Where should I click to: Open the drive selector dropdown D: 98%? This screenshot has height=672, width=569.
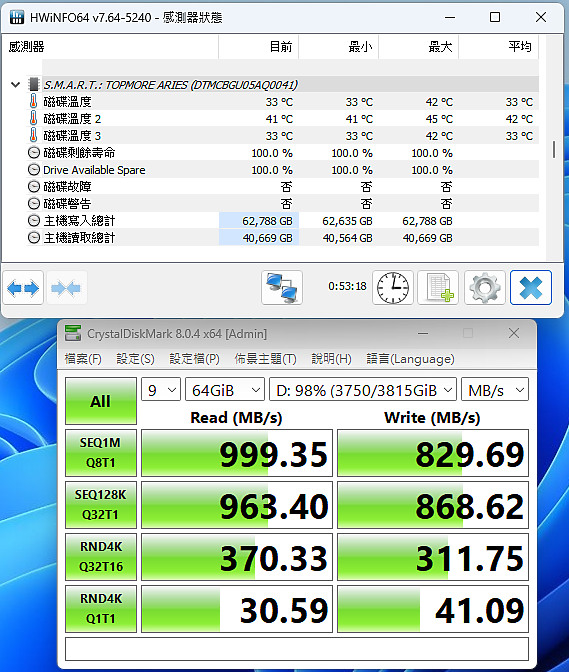point(363,390)
